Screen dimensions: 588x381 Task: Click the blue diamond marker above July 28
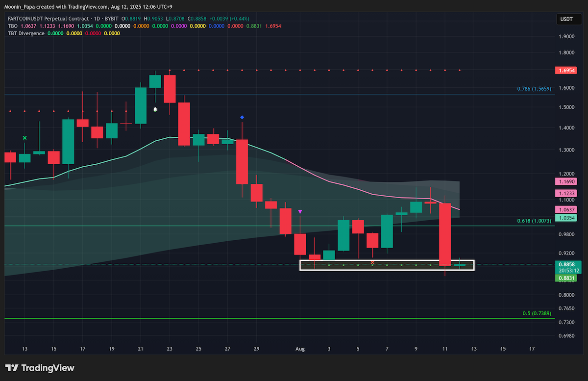[242, 117]
